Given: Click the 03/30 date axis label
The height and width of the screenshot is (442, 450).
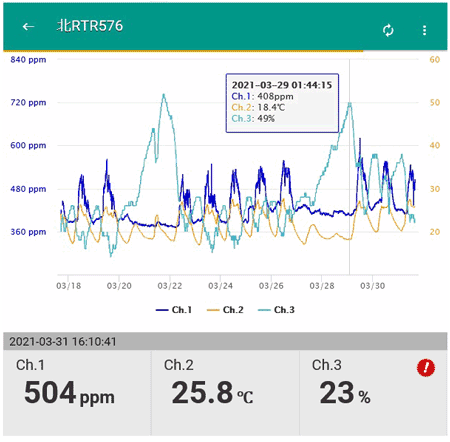Looking at the screenshot, I should [372, 286].
